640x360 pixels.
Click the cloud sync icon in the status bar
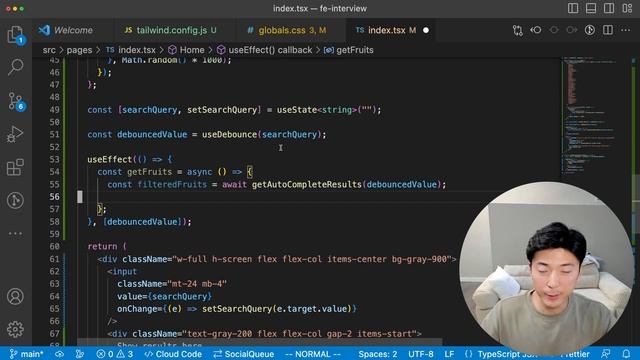point(60,354)
